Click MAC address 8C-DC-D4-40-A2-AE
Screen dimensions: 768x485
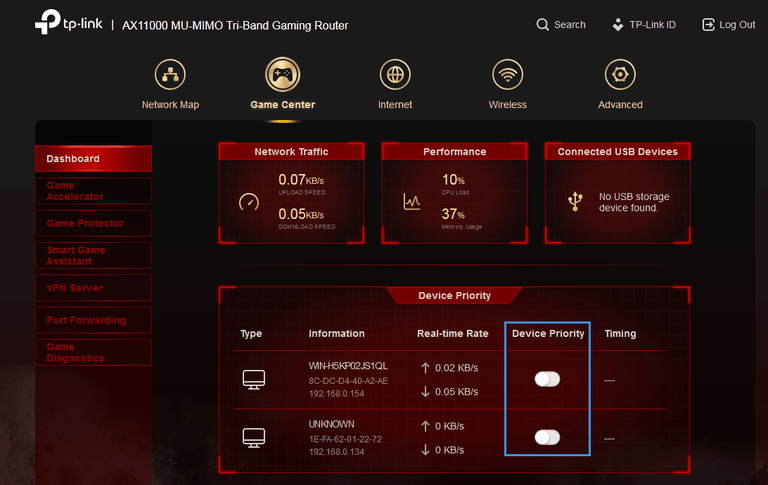pos(348,381)
